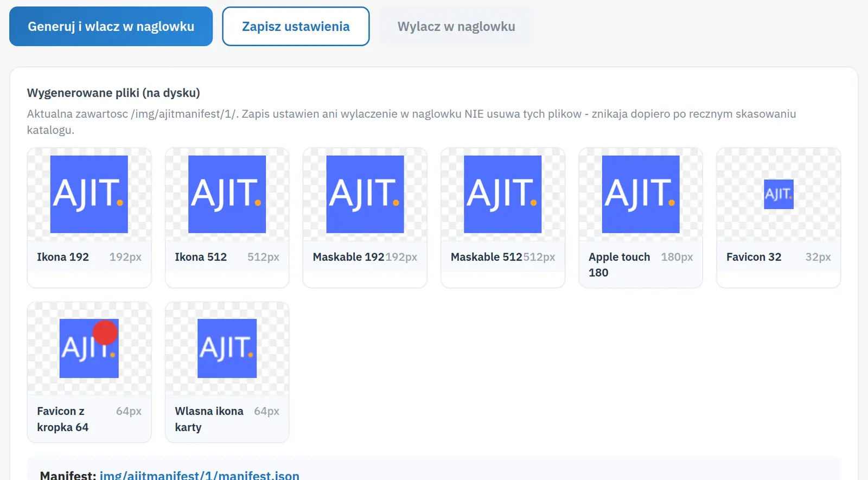The height and width of the screenshot is (480, 868).
Task: Click the Favicon 32 label
Action: tap(754, 257)
